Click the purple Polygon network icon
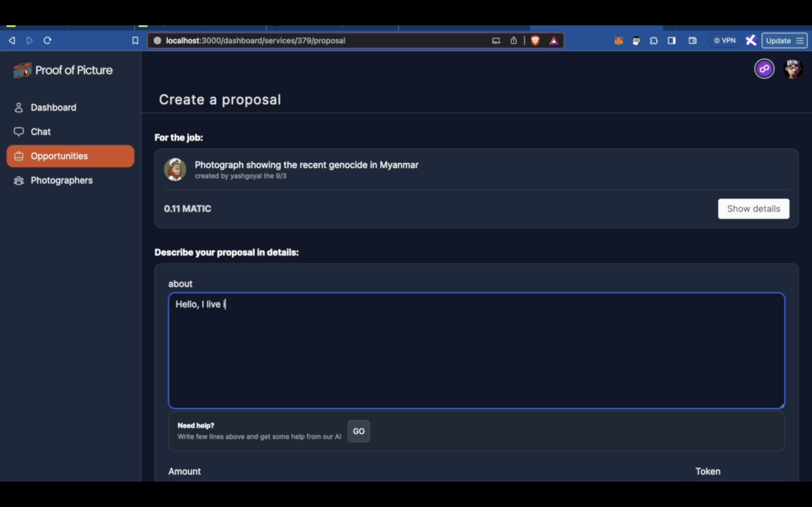Viewport: 812px width, 507px height. coord(764,69)
